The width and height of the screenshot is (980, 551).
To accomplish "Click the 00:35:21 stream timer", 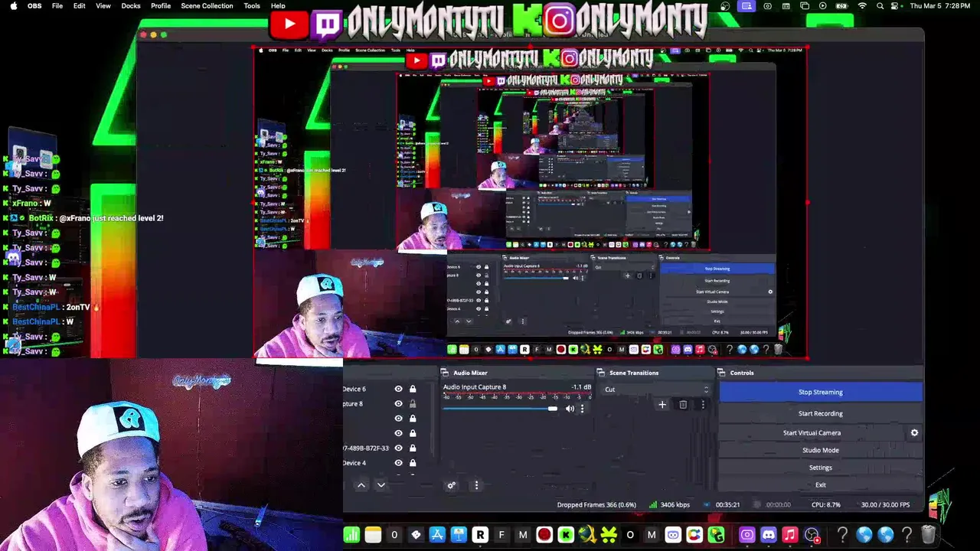I will coord(727,505).
